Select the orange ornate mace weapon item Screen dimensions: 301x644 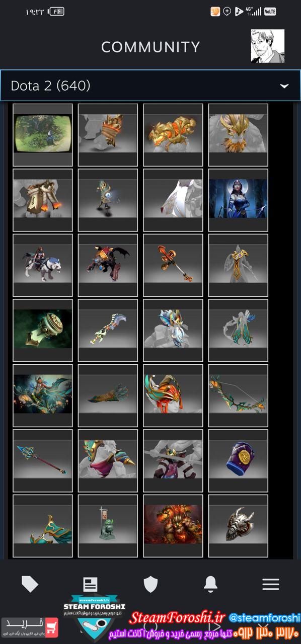coord(173,265)
